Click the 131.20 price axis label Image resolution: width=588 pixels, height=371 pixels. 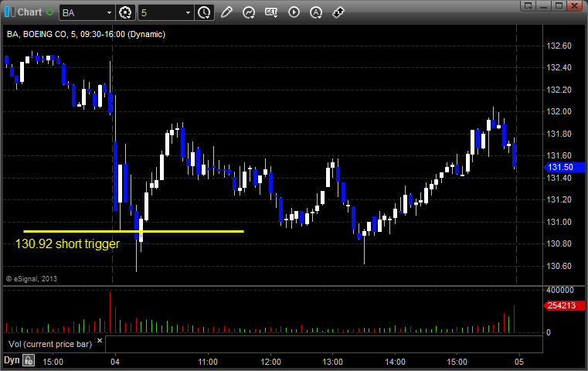click(559, 199)
